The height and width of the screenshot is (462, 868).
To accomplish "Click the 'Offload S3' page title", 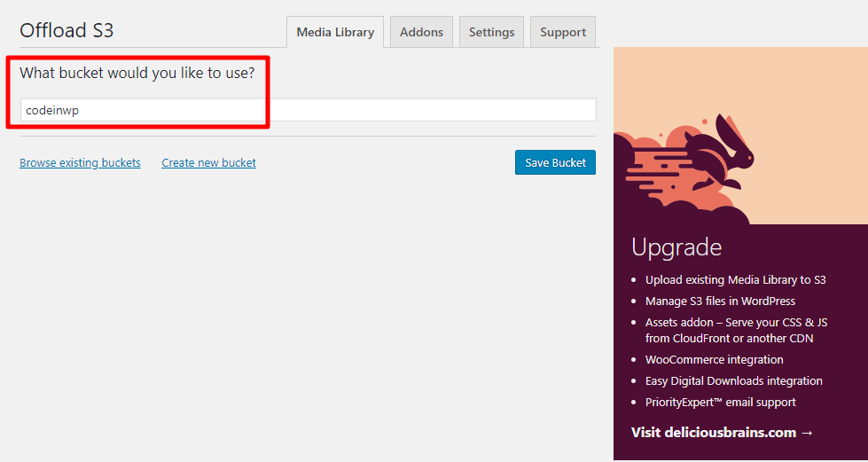I will 66,30.
